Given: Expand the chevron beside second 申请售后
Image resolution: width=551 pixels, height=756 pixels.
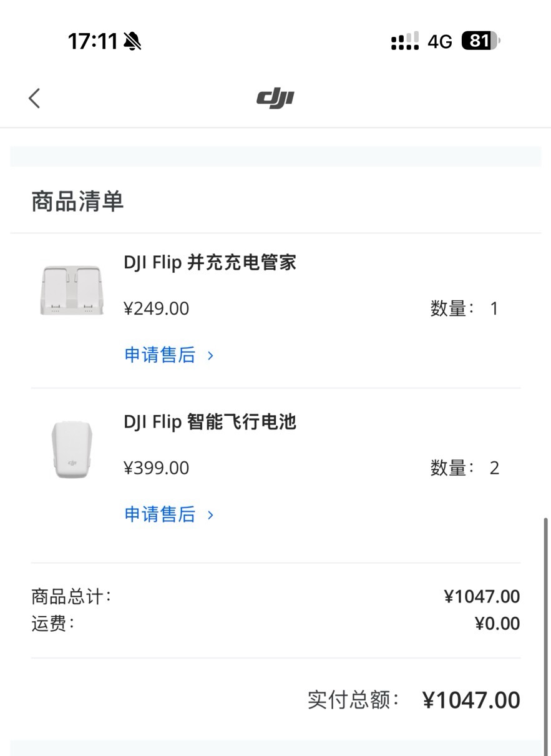Looking at the screenshot, I should 210,514.
